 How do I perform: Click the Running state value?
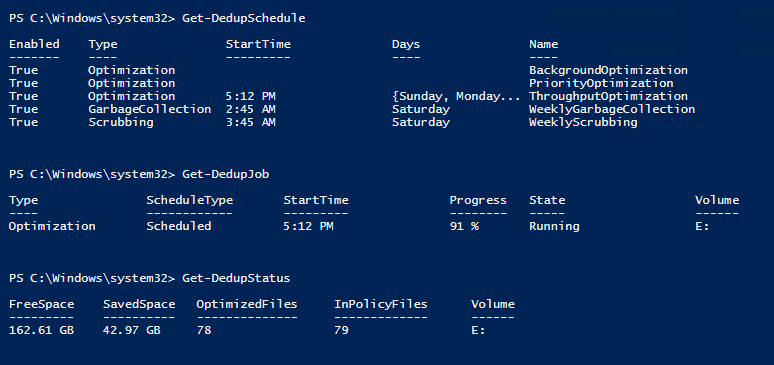pyautogui.click(x=554, y=226)
